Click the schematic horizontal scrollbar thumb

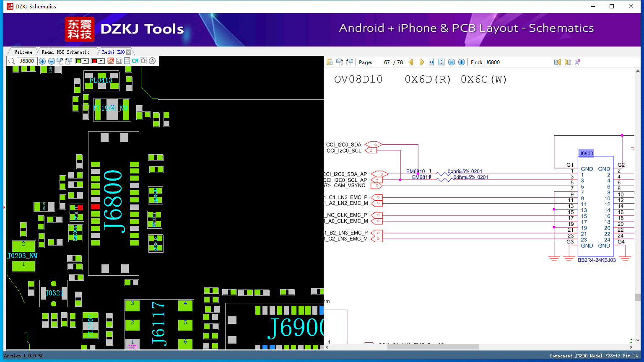pos(433,347)
